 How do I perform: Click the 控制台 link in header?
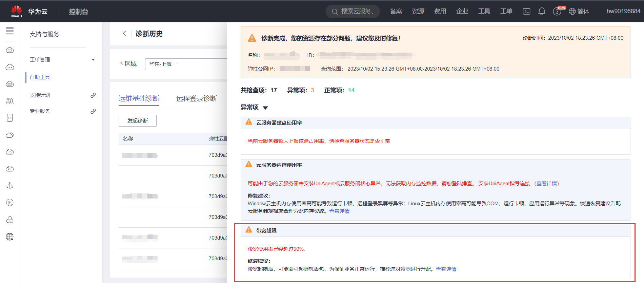click(78, 12)
